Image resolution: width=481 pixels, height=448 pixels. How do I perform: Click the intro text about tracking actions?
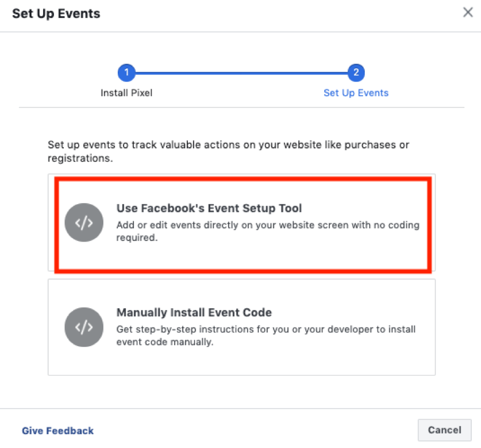(x=228, y=151)
